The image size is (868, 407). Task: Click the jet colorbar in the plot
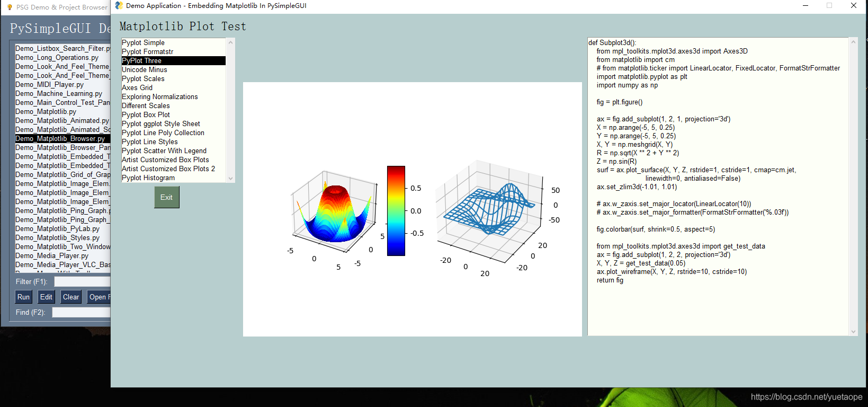click(396, 211)
